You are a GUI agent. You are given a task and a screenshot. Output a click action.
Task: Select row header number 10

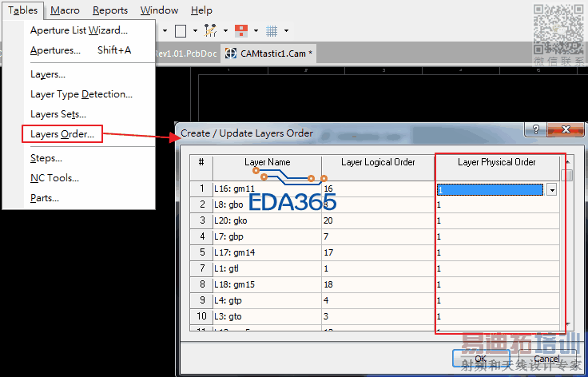point(202,316)
